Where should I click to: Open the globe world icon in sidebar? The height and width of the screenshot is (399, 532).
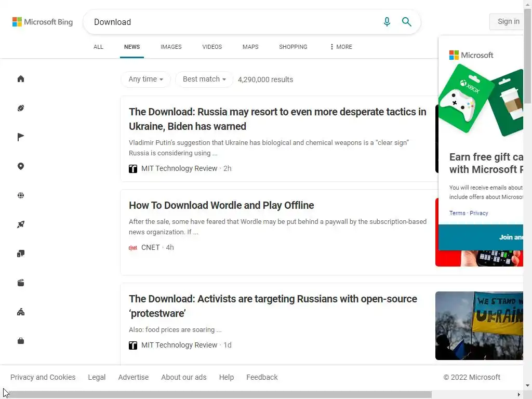(21, 195)
